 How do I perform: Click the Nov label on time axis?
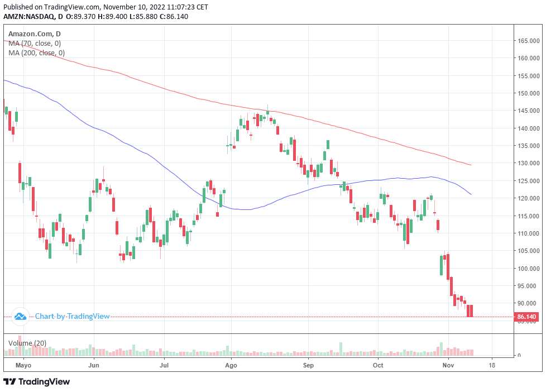point(448,365)
